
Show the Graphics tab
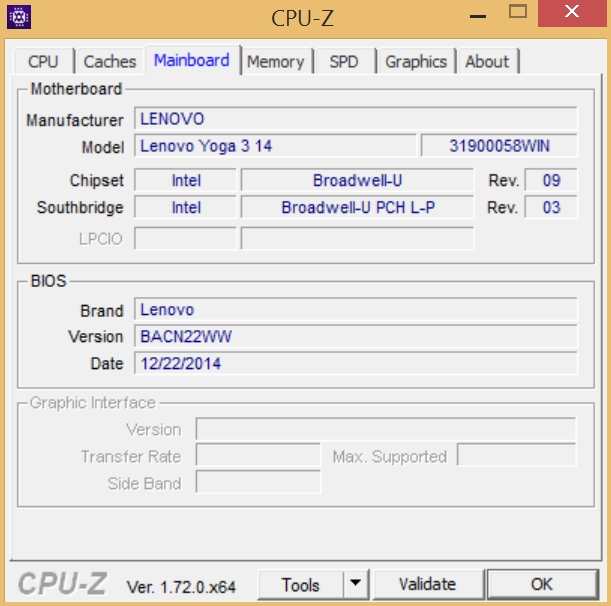416,61
